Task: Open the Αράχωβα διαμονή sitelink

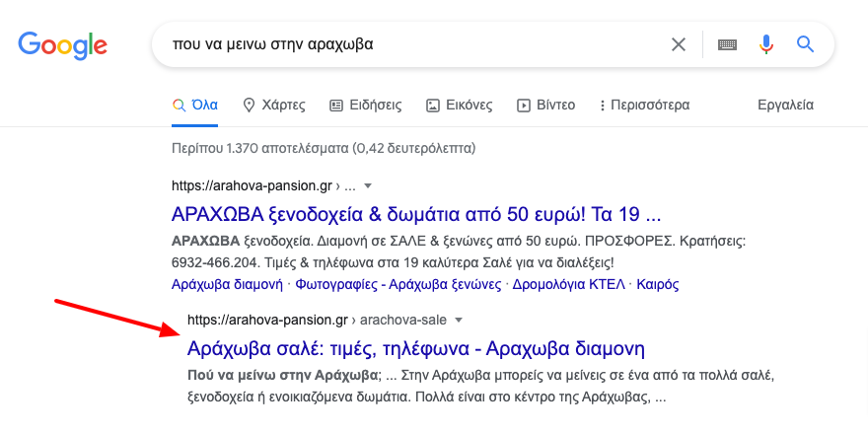Action: 228,284
